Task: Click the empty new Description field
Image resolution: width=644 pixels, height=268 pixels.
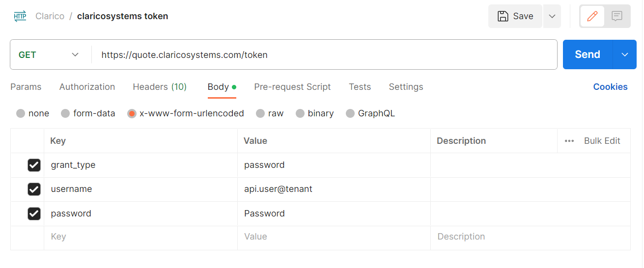Action: (x=531, y=238)
